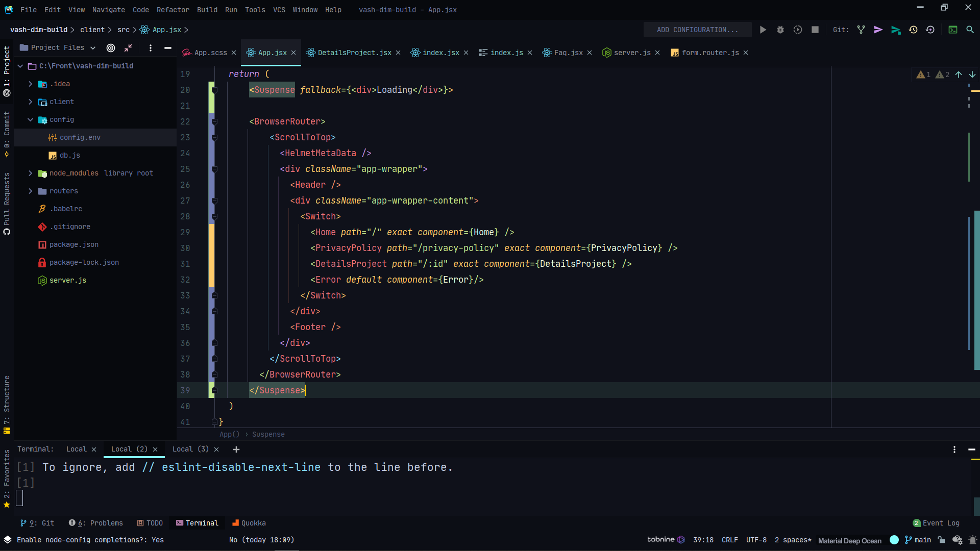Click the locate target icon in Project panel
980x551 pixels.
111,48
